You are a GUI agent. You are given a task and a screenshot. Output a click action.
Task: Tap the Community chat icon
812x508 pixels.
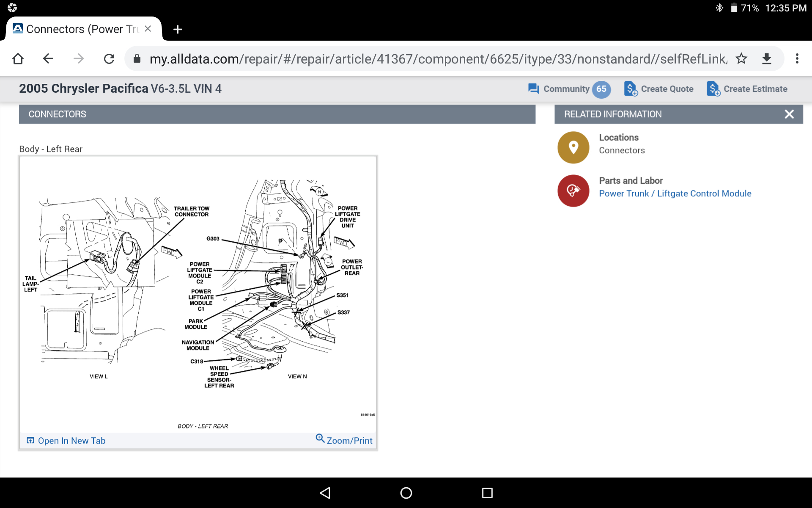point(533,89)
